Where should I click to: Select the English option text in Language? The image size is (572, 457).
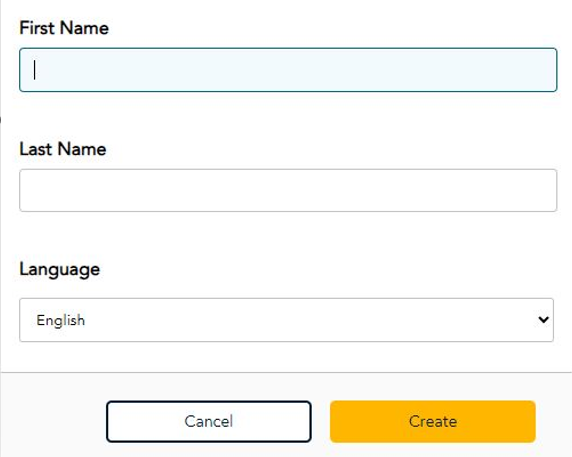(61, 320)
